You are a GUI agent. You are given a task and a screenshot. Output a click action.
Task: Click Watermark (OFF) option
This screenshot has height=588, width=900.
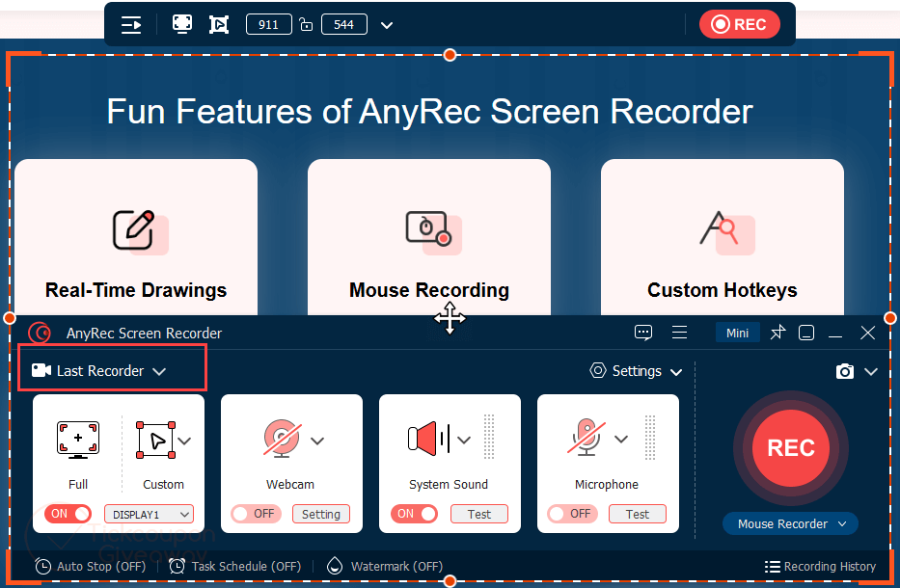coord(385,566)
